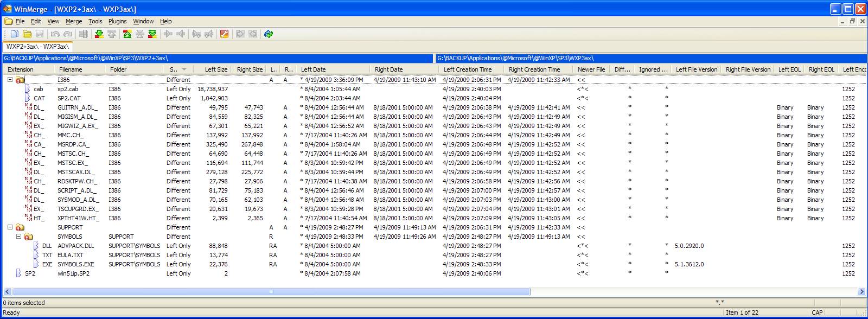
Task: Sort by the Right Size column header
Action: (x=248, y=69)
